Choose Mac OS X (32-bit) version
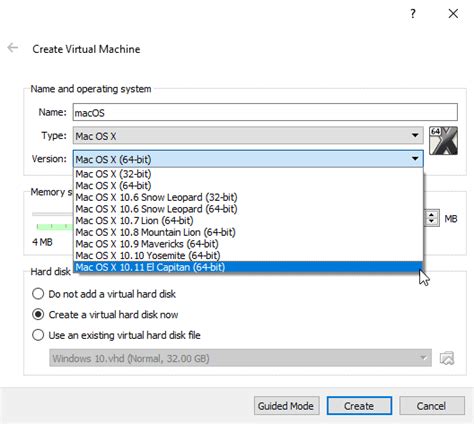 (248, 174)
